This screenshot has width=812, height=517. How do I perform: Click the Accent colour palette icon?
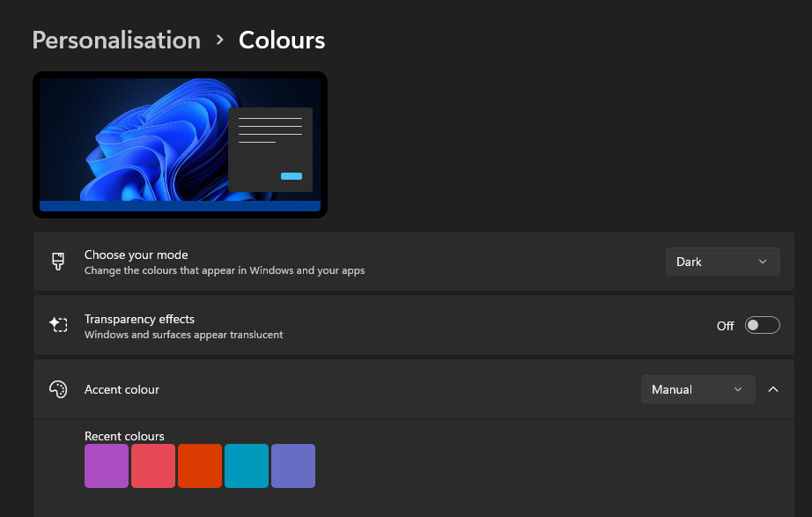[x=58, y=389]
